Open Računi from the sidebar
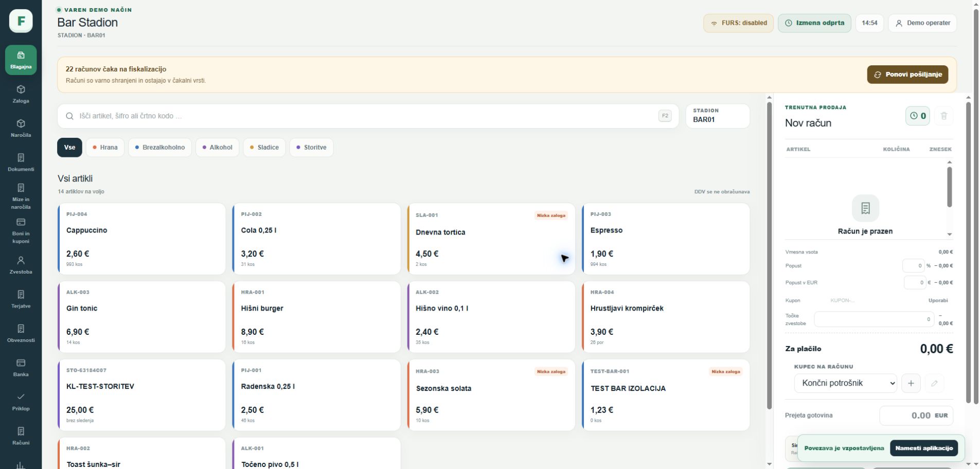The height and width of the screenshot is (469, 980). tap(21, 436)
